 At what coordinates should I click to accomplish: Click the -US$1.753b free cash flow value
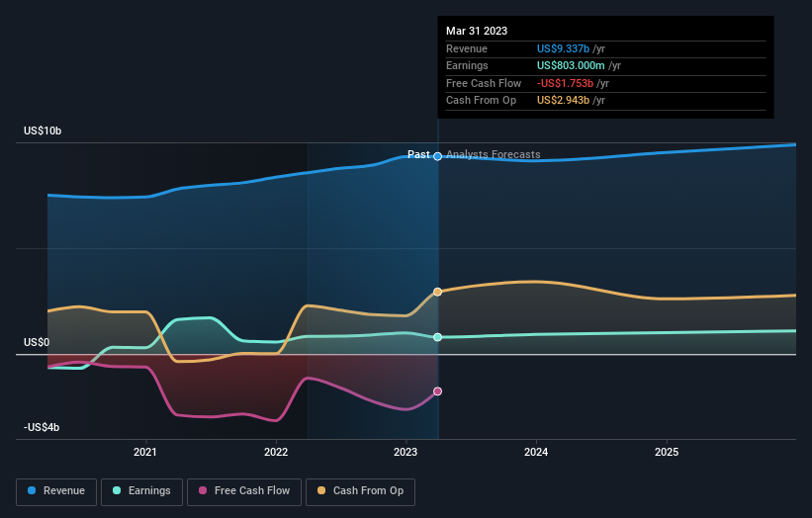pyautogui.click(x=565, y=83)
